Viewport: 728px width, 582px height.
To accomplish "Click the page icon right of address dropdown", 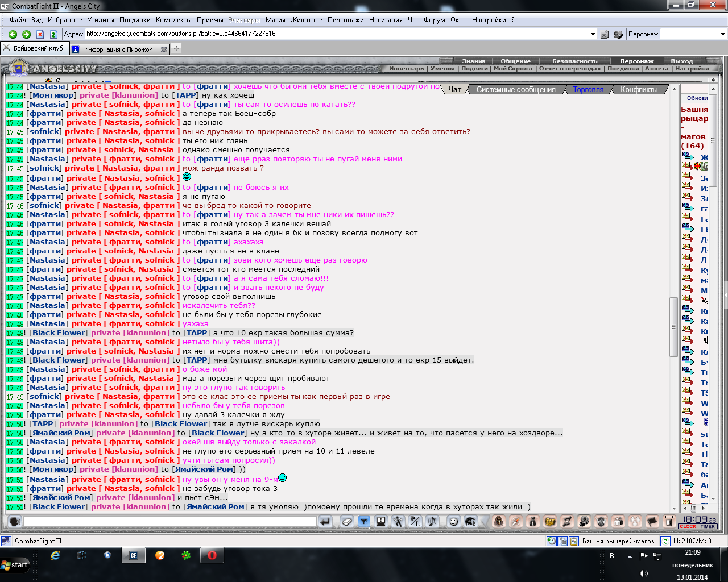I will click(x=605, y=34).
